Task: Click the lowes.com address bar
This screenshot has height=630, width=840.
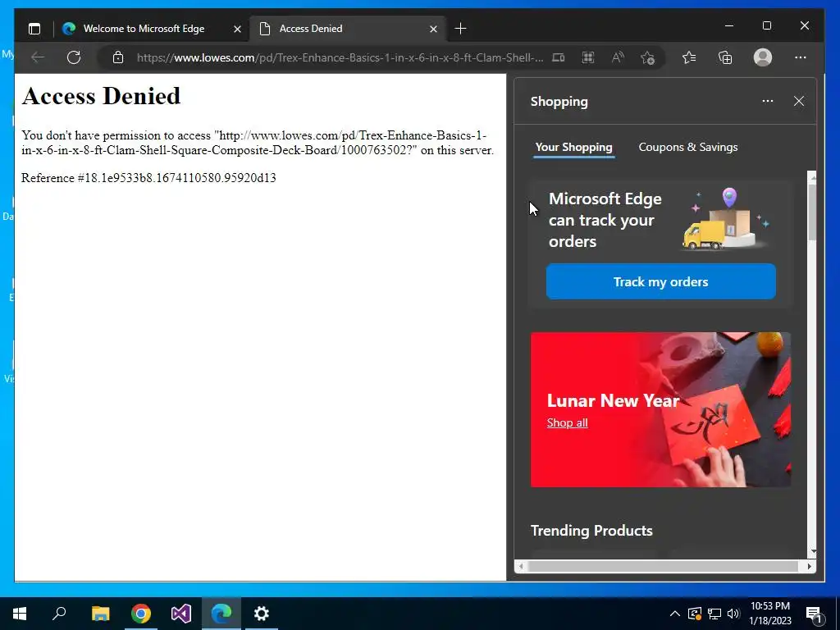Action: pos(340,58)
